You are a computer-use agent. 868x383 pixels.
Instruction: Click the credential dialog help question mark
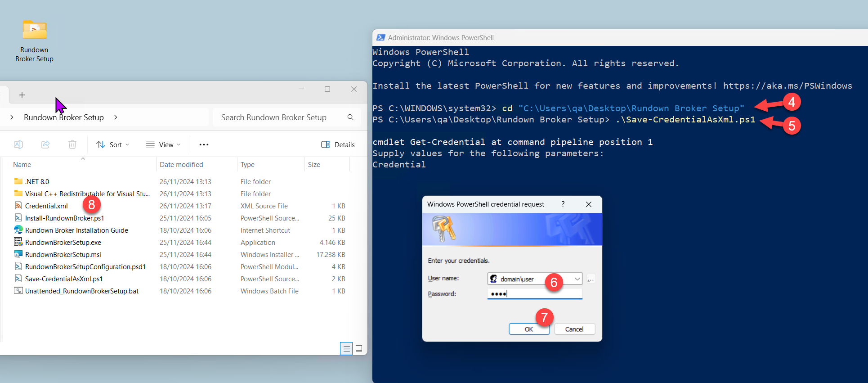(563, 204)
